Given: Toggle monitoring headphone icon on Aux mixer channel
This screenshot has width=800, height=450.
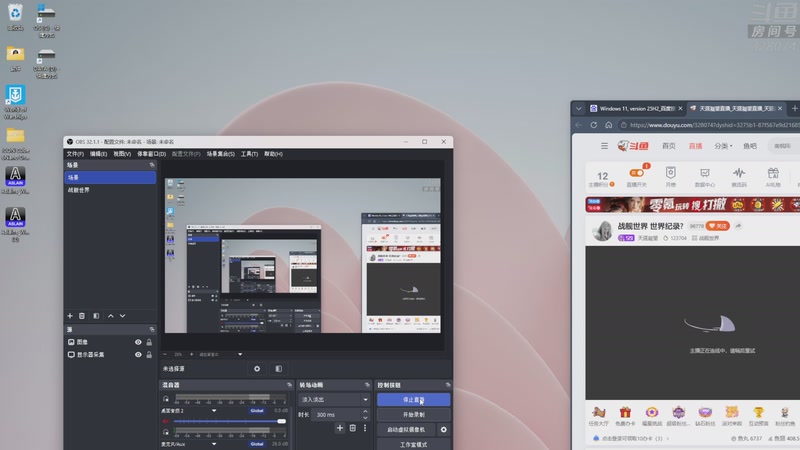Looking at the screenshot, I should 166,432.
